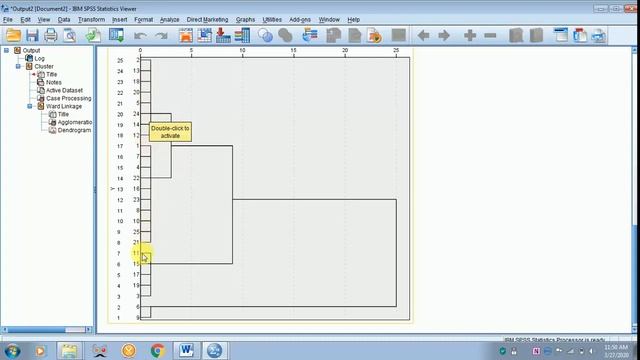Select Ward Linkage in outline
The height and width of the screenshot is (360, 640).
tap(64, 106)
